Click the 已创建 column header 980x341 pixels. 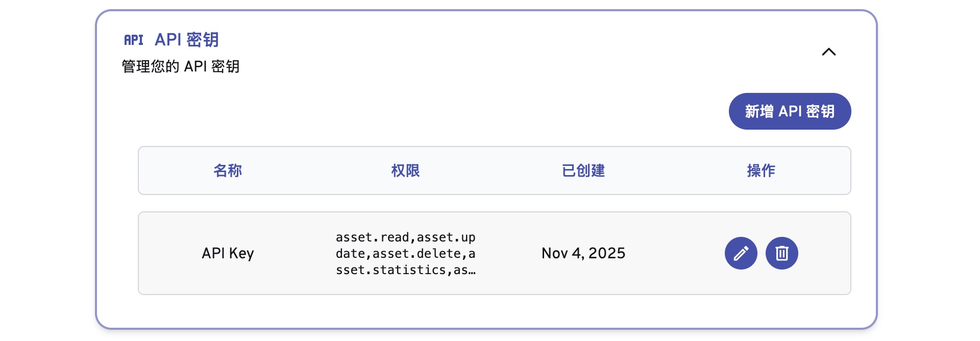[583, 170]
